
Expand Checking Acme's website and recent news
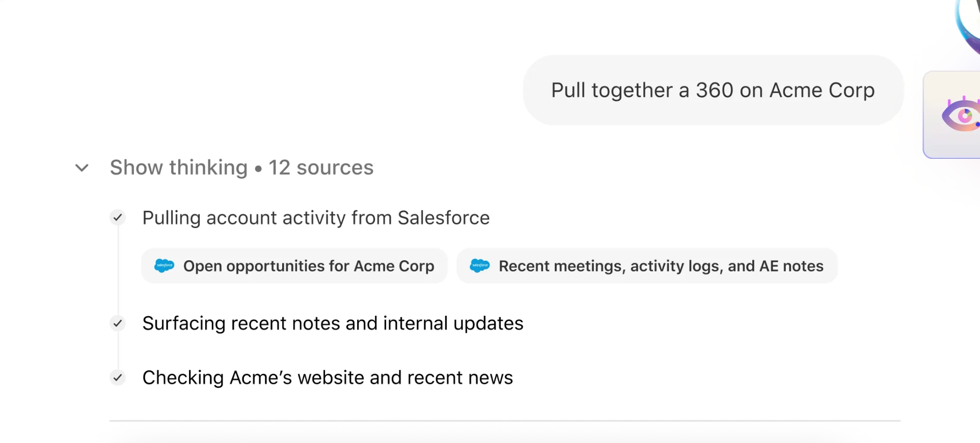click(x=328, y=378)
